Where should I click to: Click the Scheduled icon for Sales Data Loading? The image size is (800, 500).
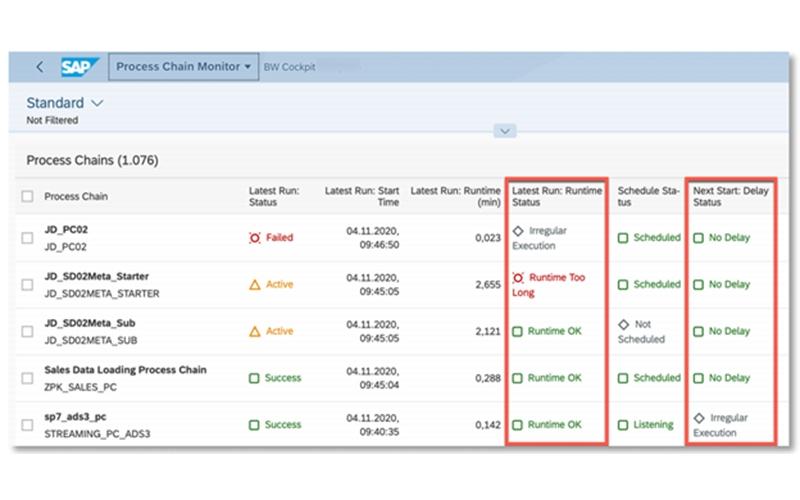click(623, 378)
